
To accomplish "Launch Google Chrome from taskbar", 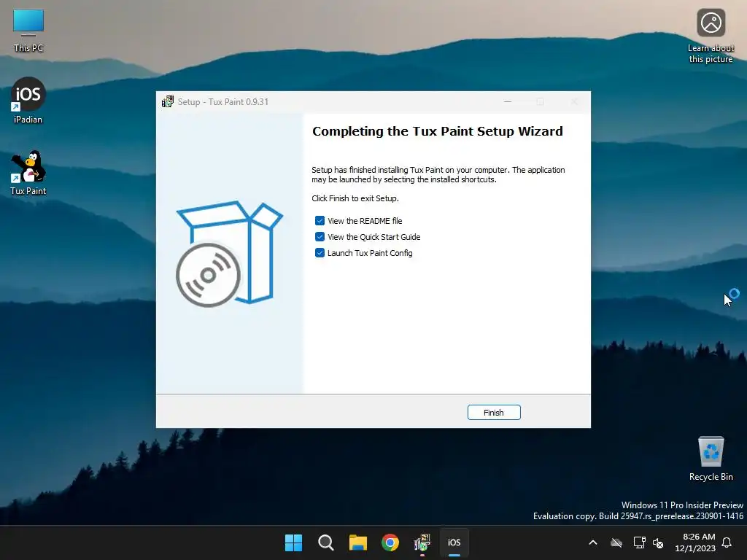I will pos(390,542).
